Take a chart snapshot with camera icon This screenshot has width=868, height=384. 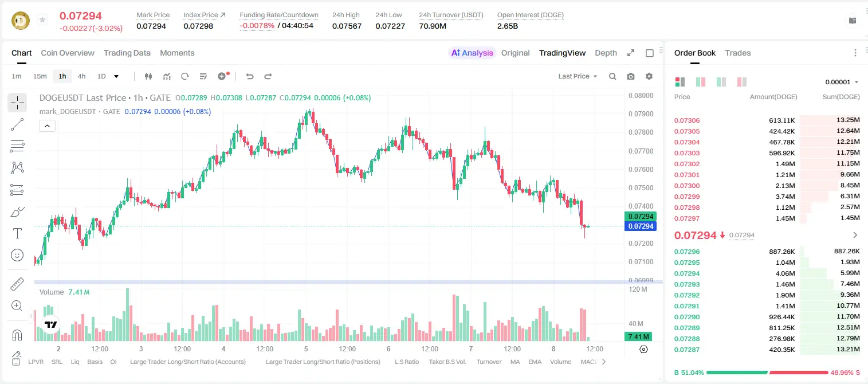(x=631, y=76)
